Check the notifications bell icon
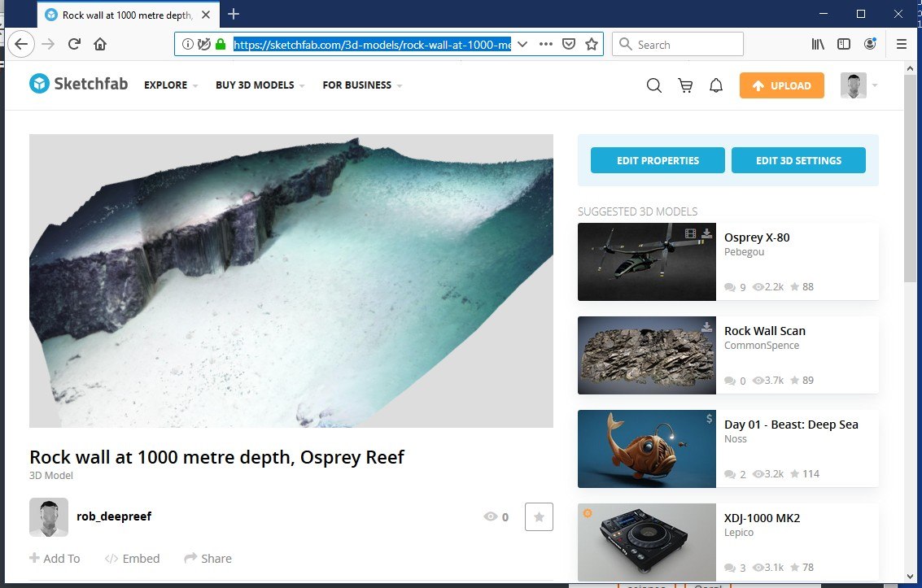The height and width of the screenshot is (588, 922). click(715, 85)
